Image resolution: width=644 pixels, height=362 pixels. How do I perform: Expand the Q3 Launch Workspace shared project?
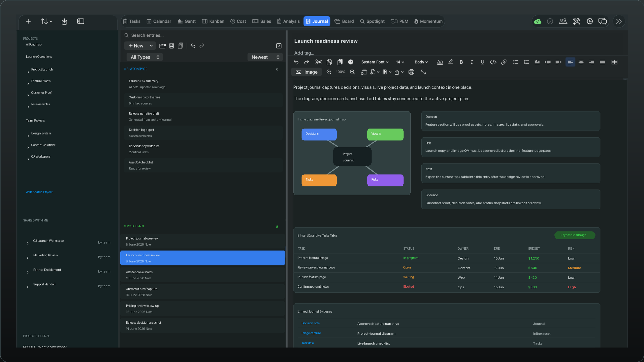(x=28, y=243)
